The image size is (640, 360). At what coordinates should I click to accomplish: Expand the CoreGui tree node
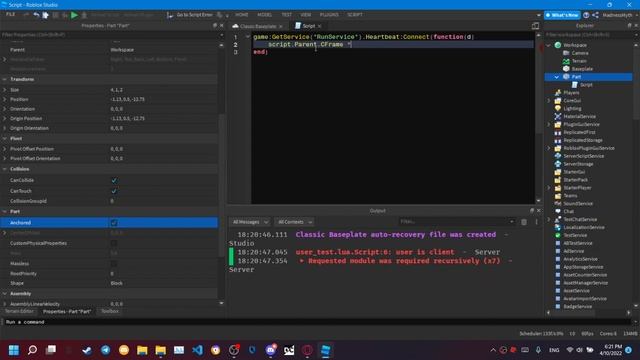(x=549, y=100)
